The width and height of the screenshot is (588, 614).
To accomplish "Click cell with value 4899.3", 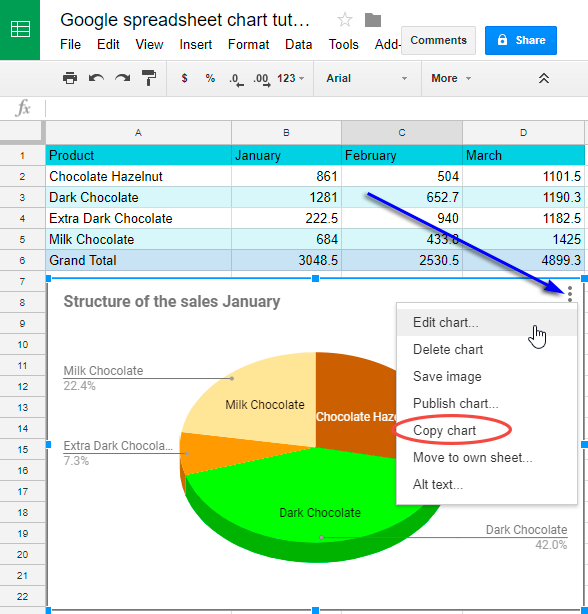I will [523, 260].
